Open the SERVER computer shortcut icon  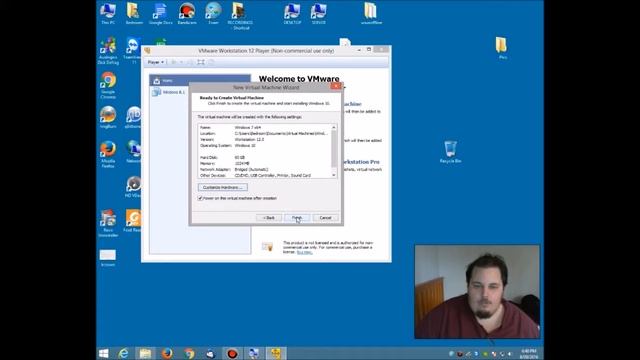point(318,13)
